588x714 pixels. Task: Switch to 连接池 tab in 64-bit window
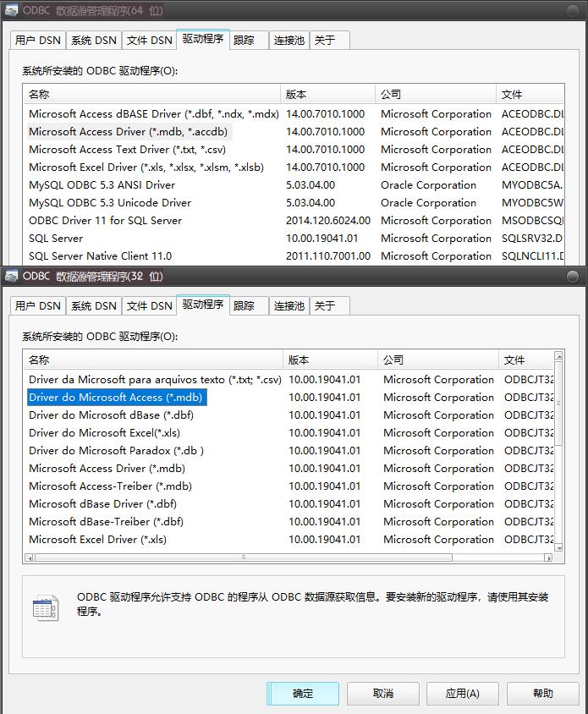point(289,40)
